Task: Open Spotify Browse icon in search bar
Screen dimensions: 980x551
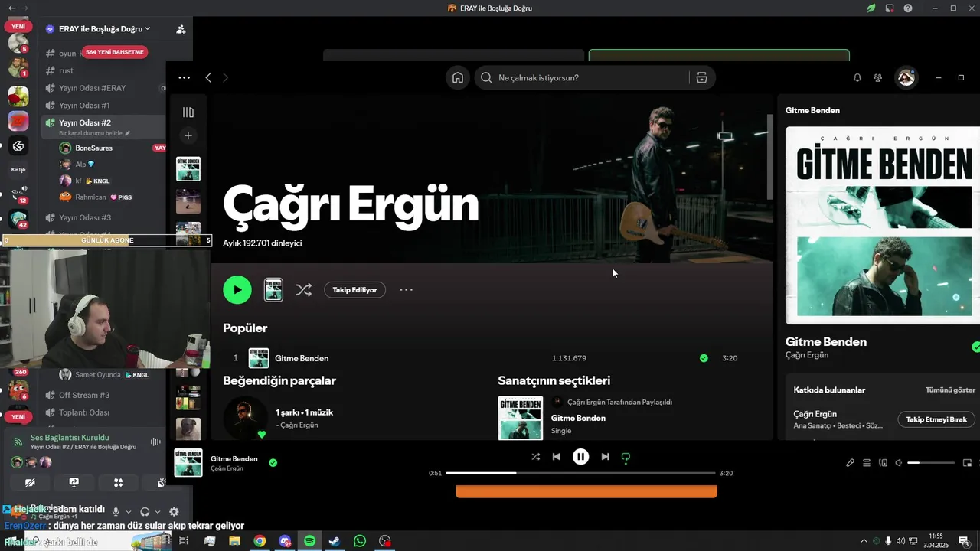Action: tap(701, 77)
